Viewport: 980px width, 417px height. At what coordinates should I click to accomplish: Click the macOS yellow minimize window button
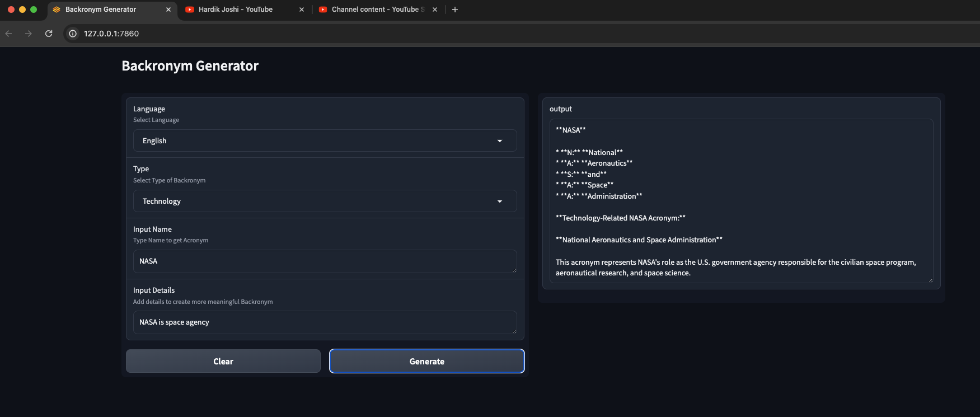coord(22,10)
